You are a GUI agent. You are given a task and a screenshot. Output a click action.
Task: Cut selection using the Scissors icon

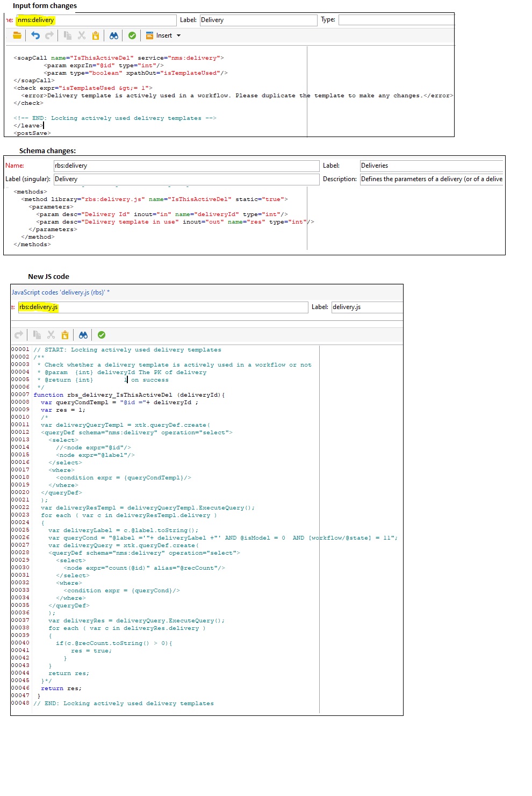[81, 35]
